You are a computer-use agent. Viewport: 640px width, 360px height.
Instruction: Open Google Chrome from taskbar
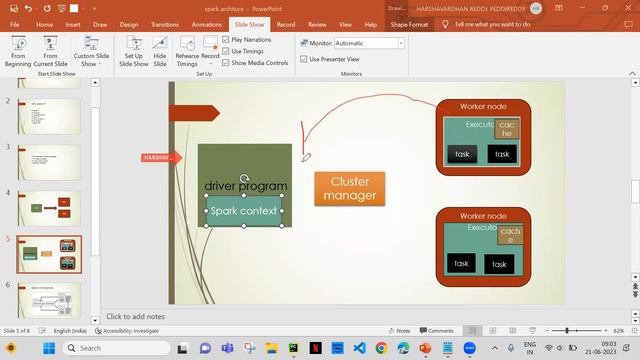[381, 348]
